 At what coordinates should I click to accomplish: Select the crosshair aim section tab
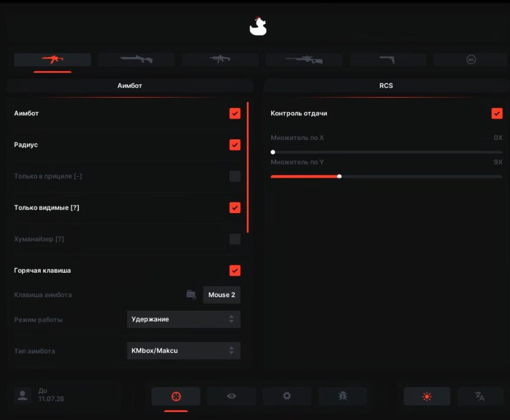click(x=176, y=396)
